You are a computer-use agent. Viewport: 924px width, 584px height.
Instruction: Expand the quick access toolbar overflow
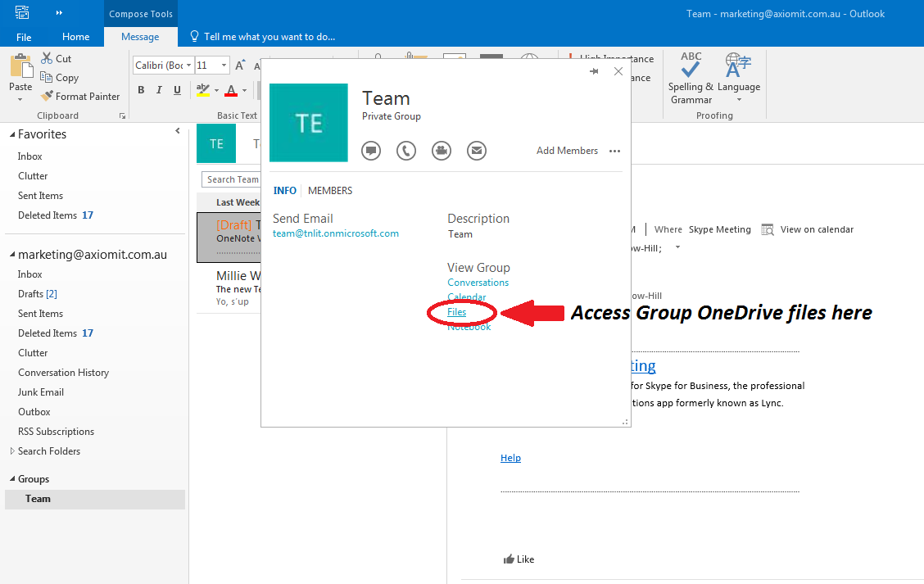(59, 13)
